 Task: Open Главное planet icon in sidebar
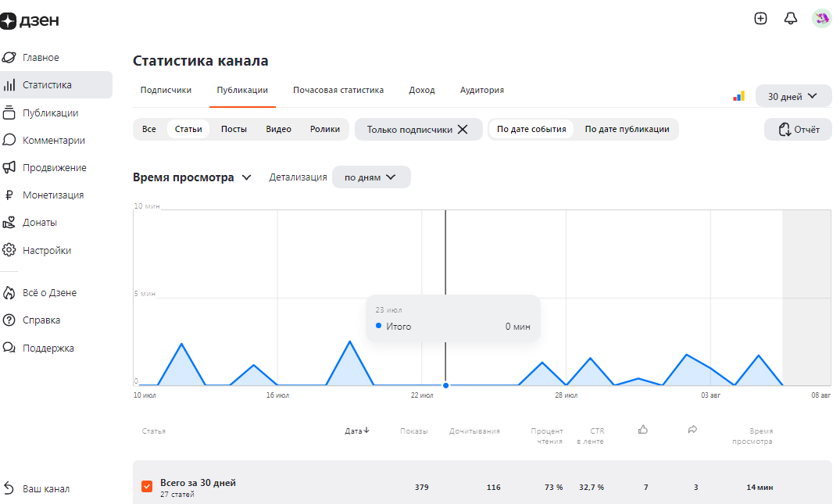9,57
